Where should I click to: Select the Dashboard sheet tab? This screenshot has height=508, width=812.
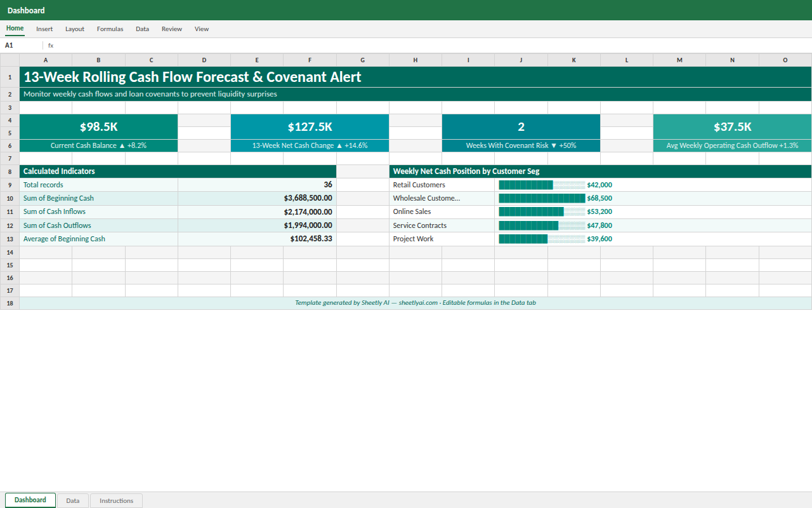click(x=30, y=500)
